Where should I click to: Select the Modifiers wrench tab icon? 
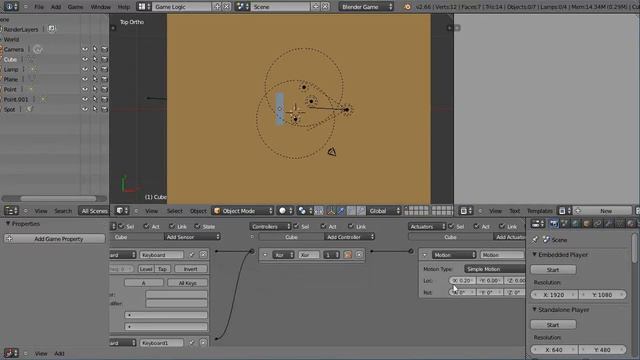[609, 223]
